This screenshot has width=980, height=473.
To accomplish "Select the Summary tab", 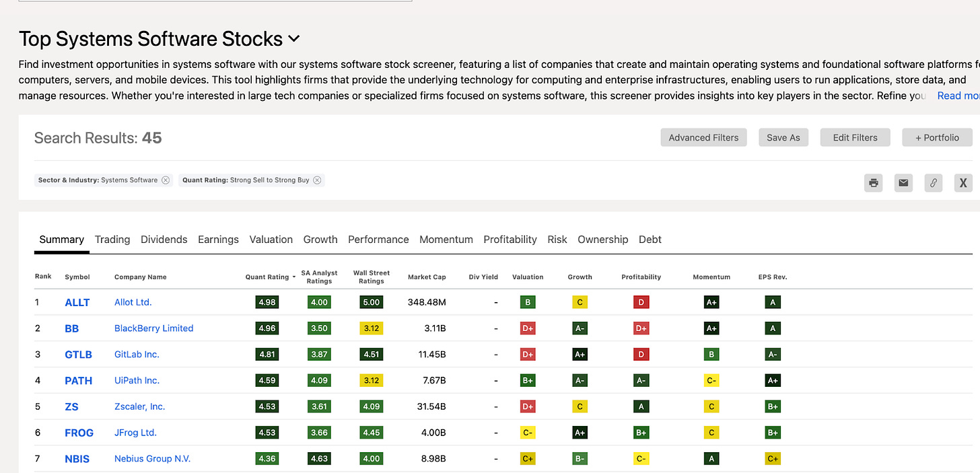I will 62,240.
